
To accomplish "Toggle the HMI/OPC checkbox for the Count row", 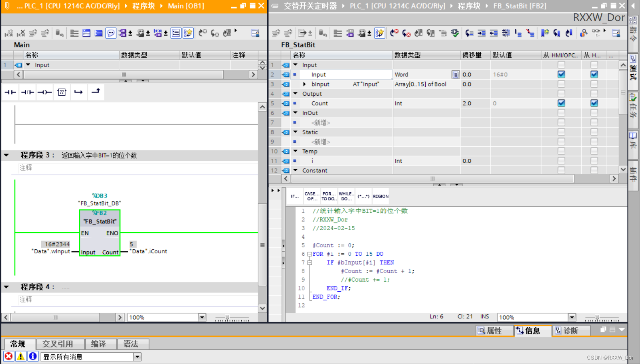I will [x=561, y=103].
